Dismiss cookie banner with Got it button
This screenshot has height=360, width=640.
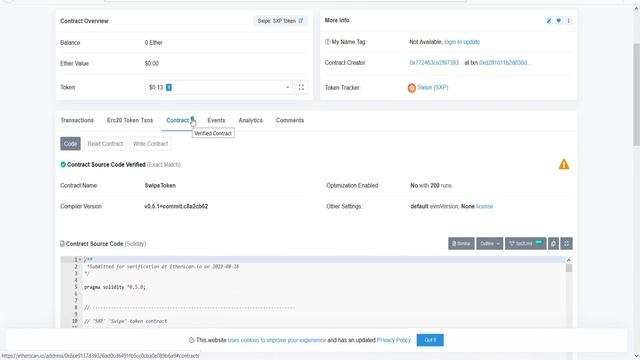[430, 340]
